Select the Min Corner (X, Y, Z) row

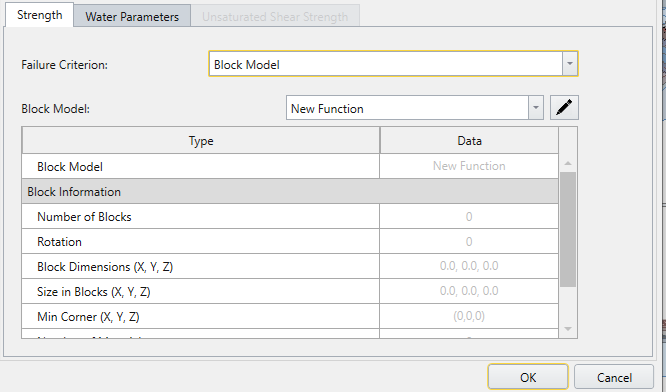290,316
